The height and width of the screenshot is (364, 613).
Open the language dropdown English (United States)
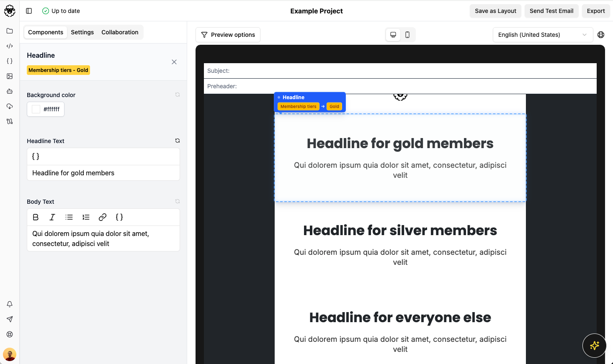point(543,35)
